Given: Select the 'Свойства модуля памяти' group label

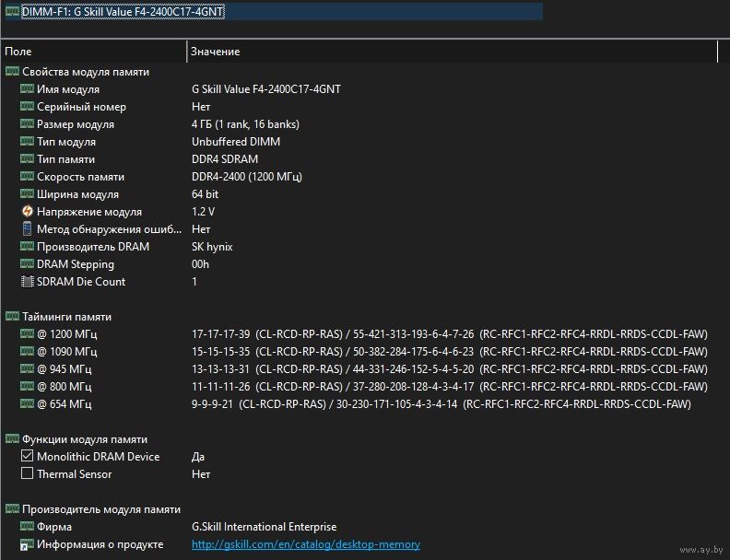Looking at the screenshot, I should (x=86, y=72).
